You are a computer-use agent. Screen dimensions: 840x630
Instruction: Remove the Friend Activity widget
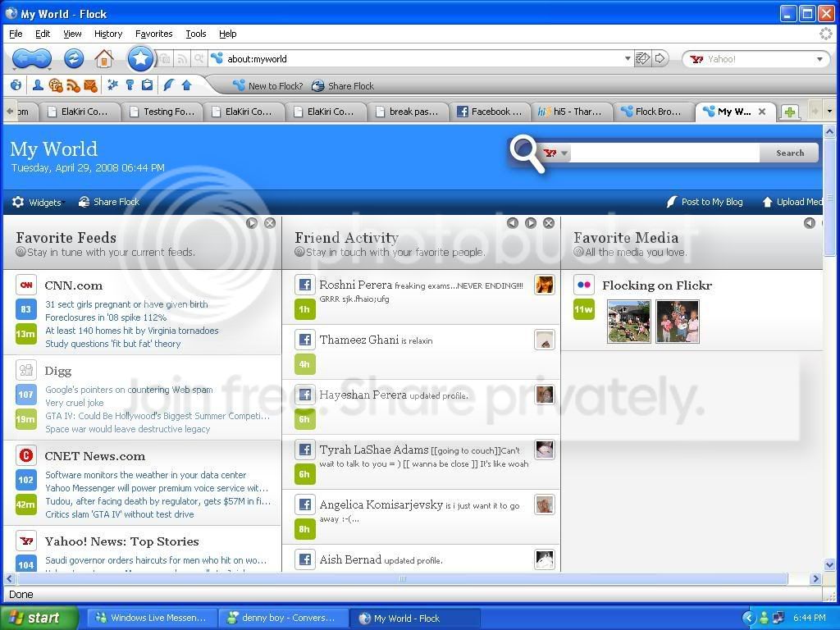(x=549, y=223)
